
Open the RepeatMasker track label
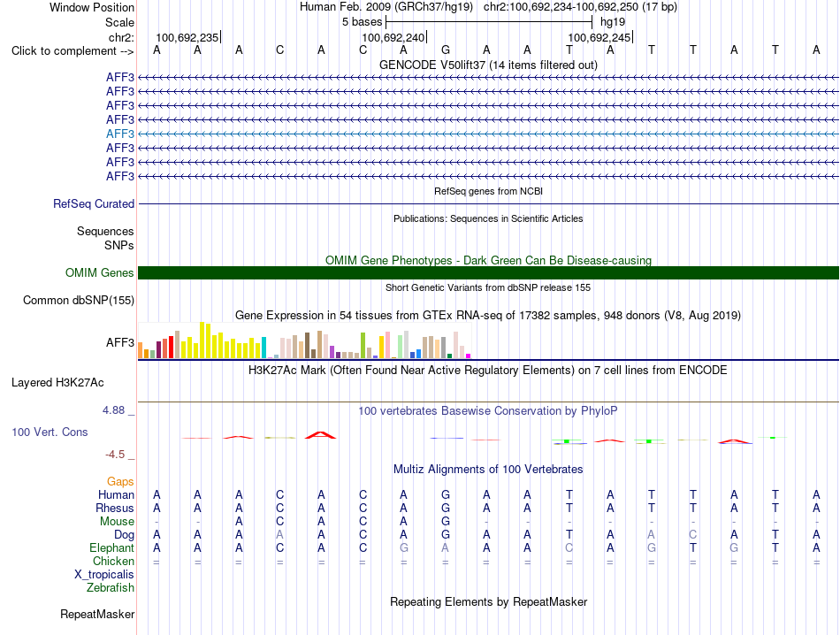pos(97,614)
